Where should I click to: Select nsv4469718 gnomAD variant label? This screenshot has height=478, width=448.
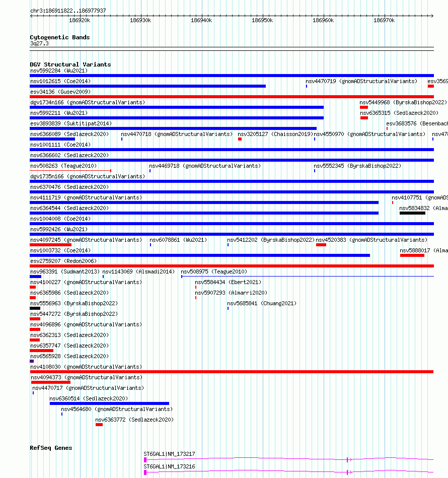(205, 166)
